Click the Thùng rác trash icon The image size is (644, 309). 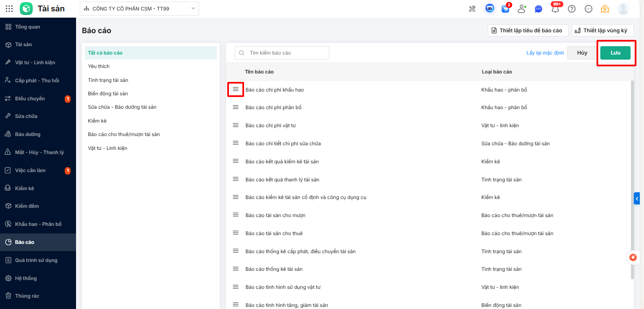(8, 296)
